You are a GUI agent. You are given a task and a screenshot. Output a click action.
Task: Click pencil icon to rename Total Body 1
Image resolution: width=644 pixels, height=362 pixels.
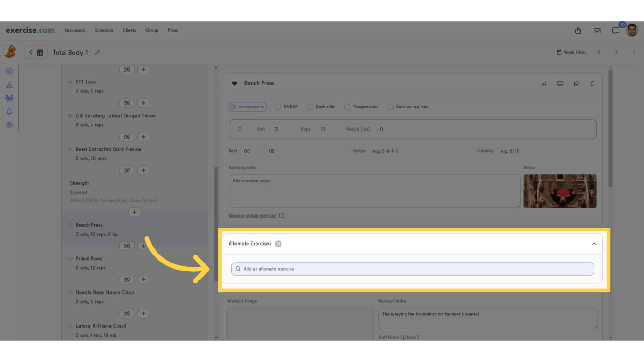coord(98,52)
